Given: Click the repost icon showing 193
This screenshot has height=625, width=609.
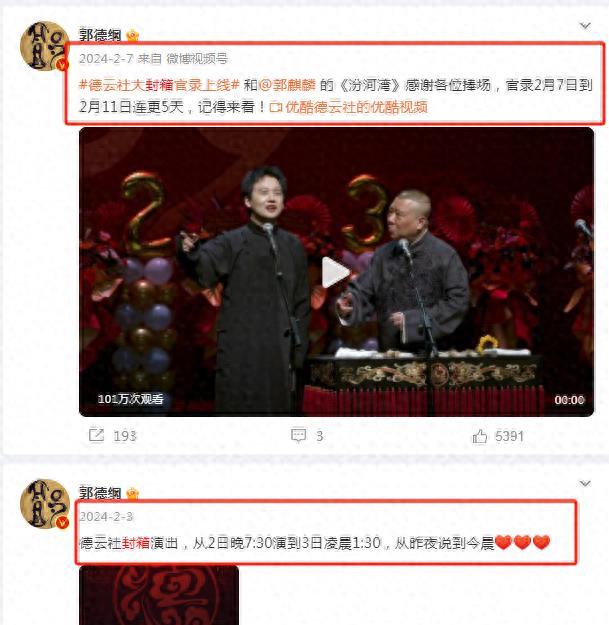Looking at the screenshot, I should tap(96, 435).
